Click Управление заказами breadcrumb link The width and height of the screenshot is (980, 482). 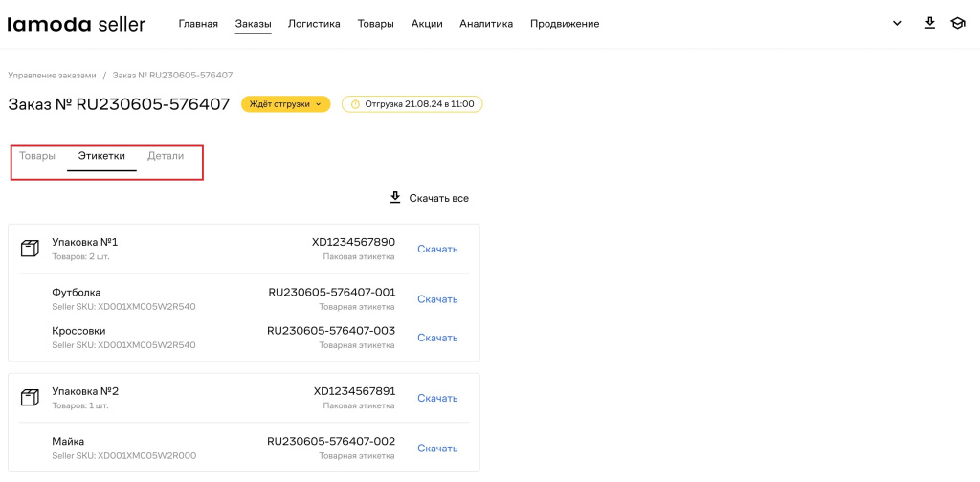(53, 75)
